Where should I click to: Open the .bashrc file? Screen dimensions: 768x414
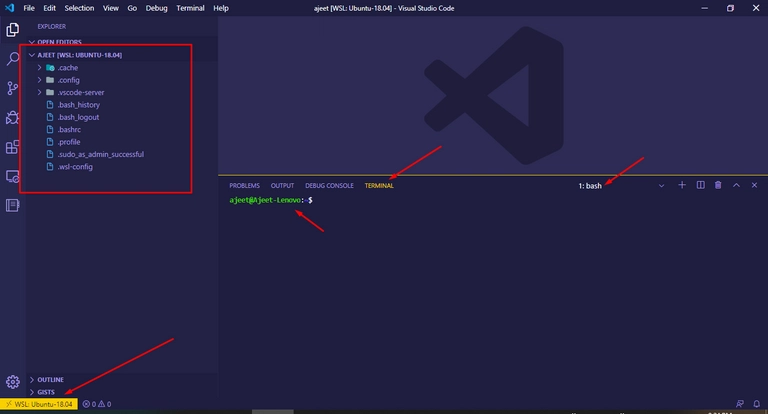(x=70, y=129)
